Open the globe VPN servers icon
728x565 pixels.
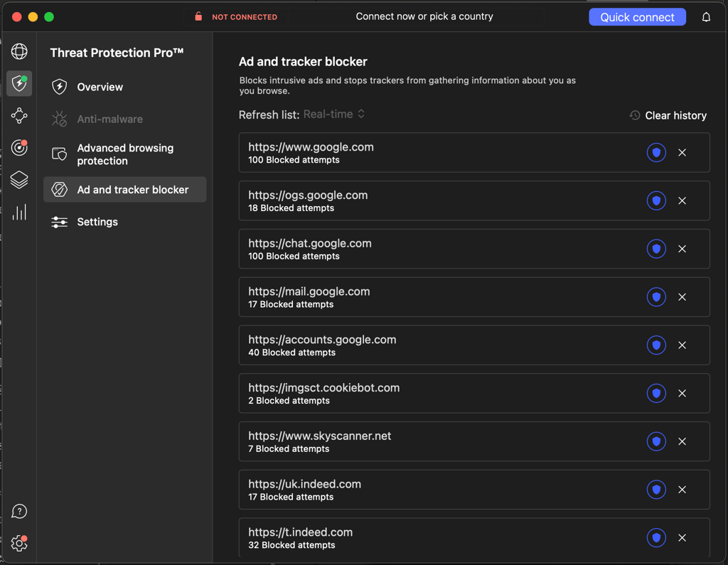19,51
